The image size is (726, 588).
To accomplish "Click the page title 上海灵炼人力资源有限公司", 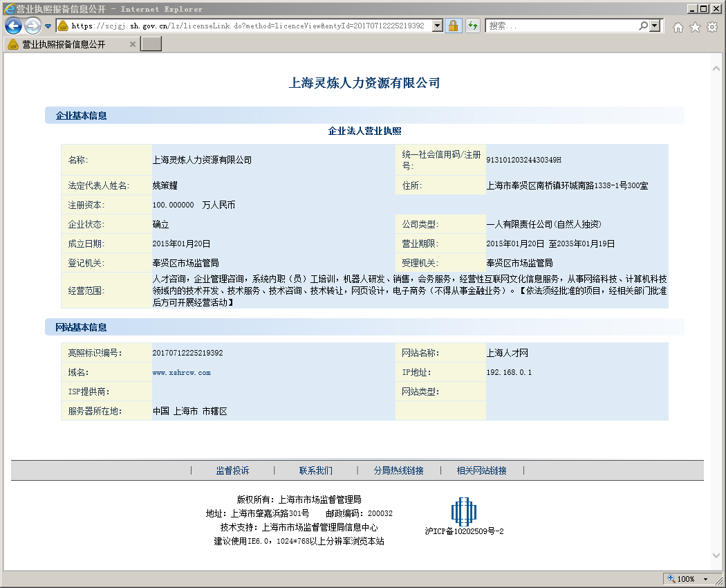I will [x=364, y=83].
